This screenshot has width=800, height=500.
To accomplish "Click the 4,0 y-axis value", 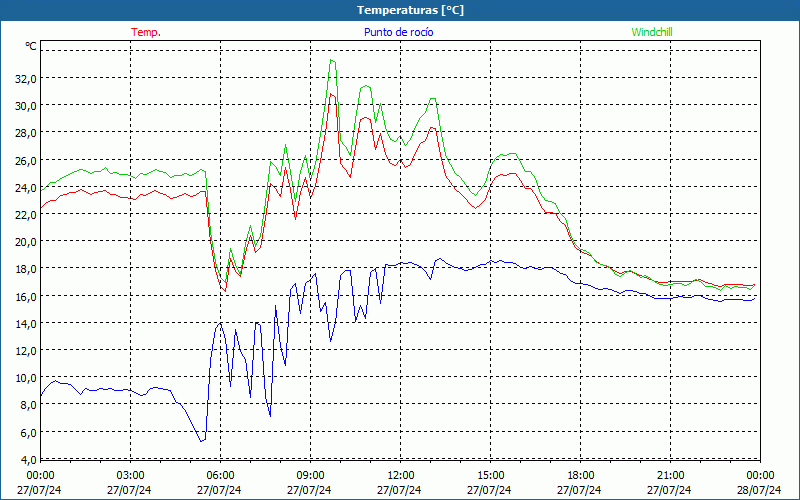I will click(x=29, y=459).
